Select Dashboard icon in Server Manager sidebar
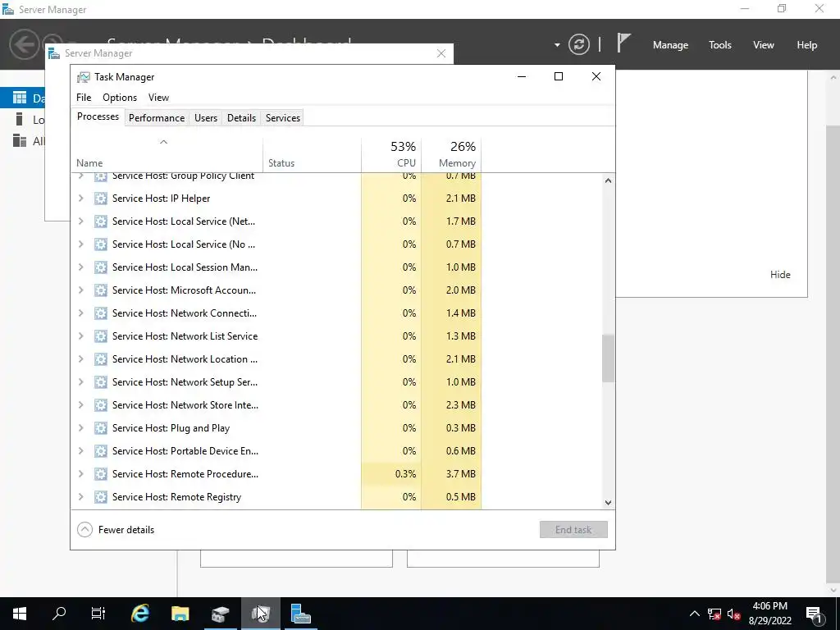The height and width of the screenshot is (630, 840). point(20,98)
